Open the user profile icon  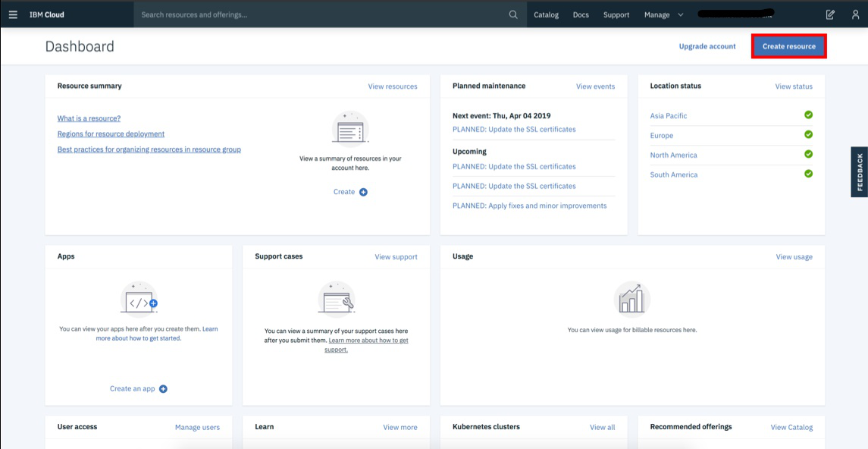tap(855, 15)
